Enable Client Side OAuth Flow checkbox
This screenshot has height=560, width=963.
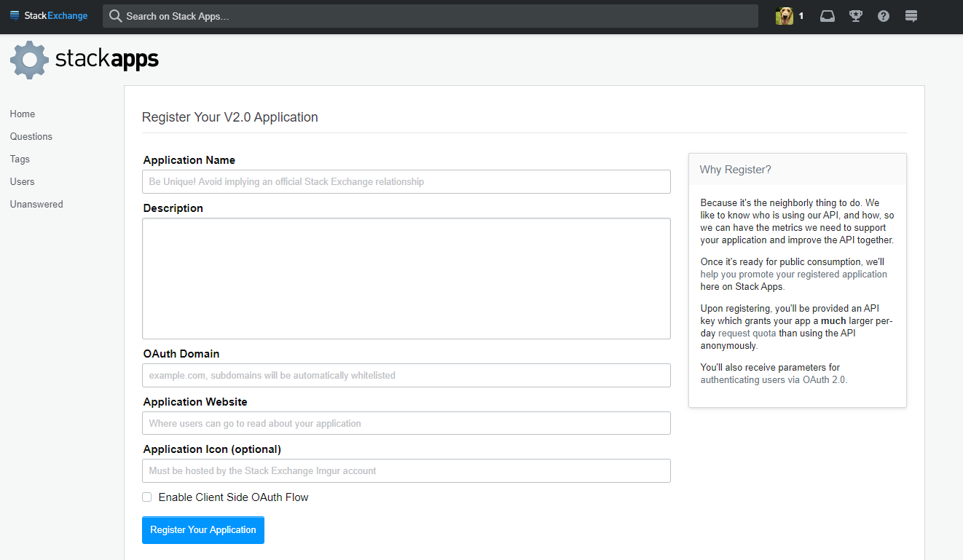[146, 497]
